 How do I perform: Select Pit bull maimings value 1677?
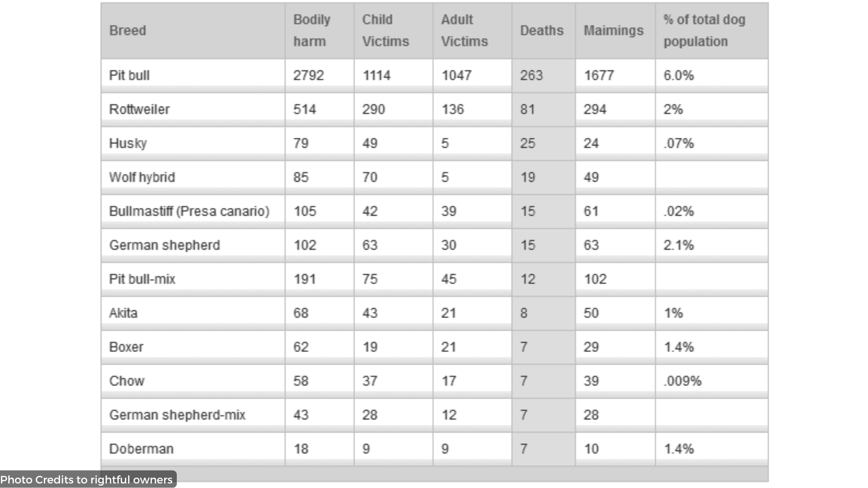click(x=599, y=75)
